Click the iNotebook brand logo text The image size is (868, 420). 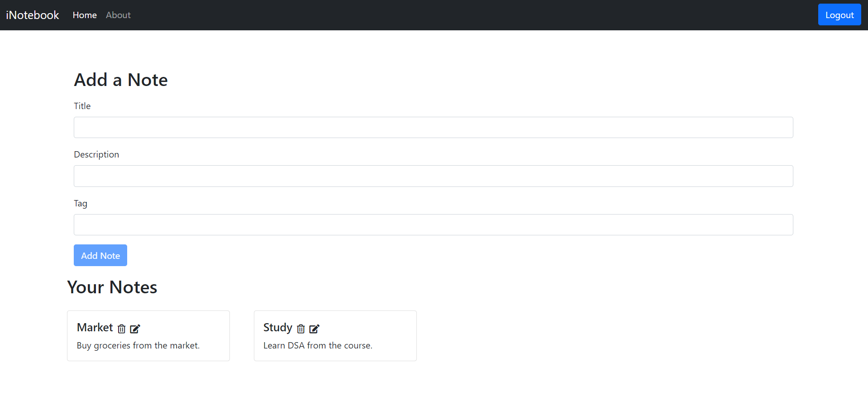click(32, 14)
